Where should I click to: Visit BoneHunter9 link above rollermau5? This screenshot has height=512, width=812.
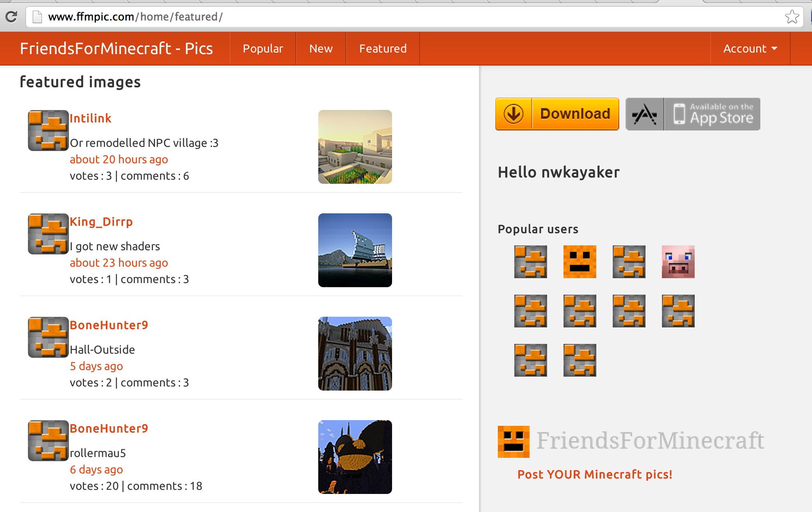[x=109, y=428]
